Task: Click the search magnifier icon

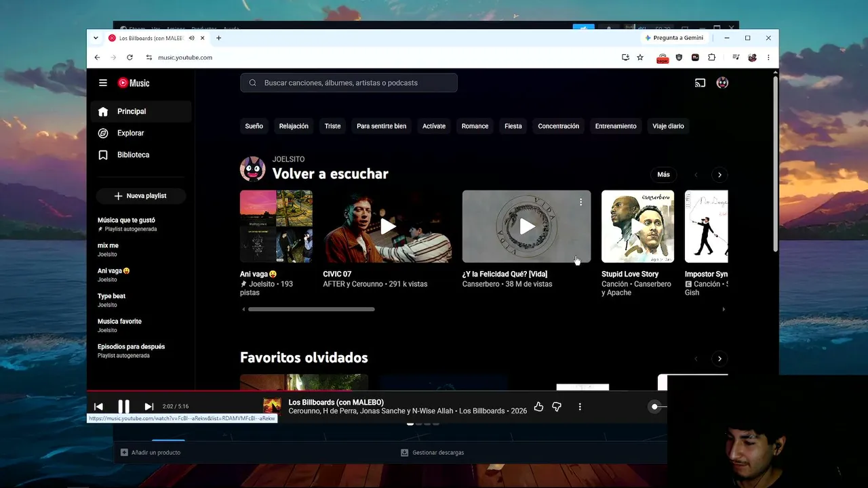Action: [x=252, y=83]
